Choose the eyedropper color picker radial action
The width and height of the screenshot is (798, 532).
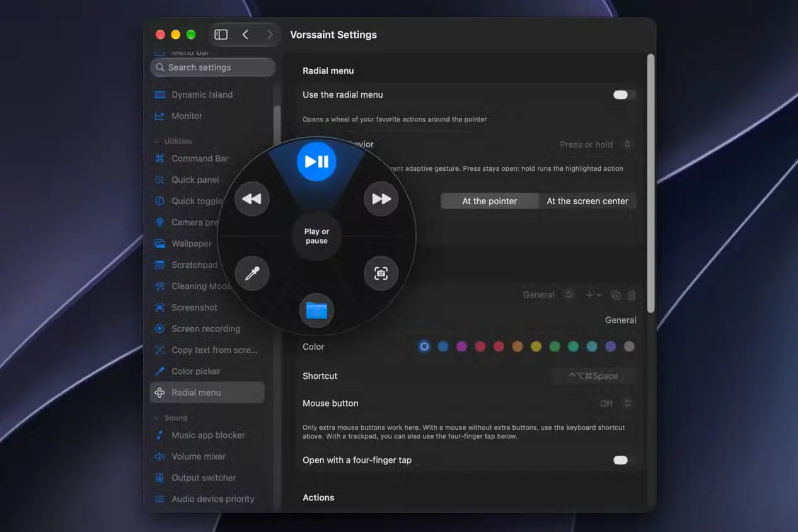[x=252, y=274]
